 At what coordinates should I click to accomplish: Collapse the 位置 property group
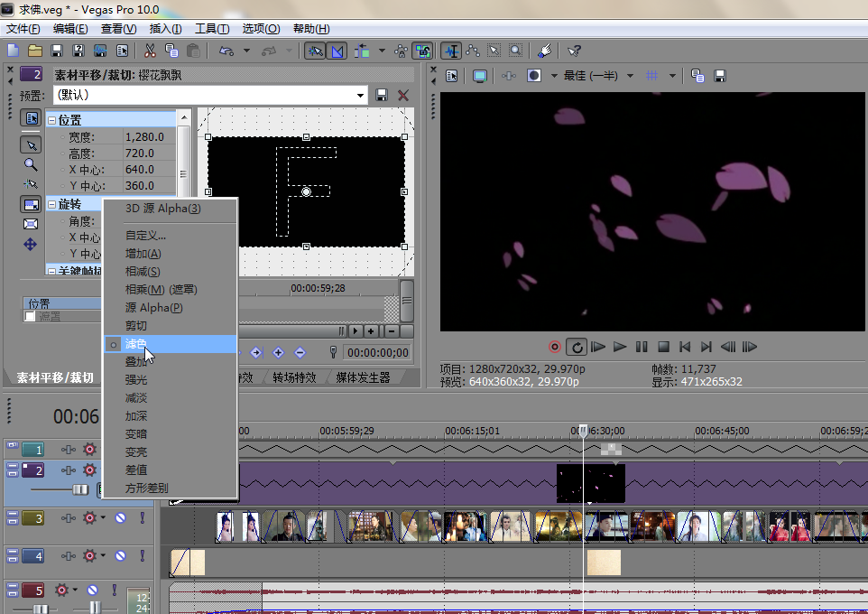(51, 120)
